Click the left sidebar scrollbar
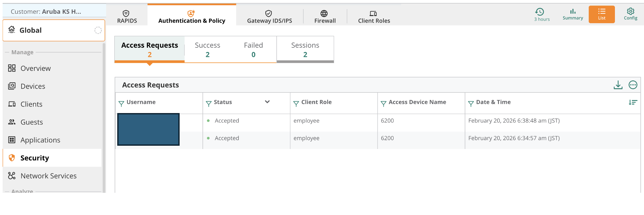The image size is (644, 215). (x=104, y=118)
